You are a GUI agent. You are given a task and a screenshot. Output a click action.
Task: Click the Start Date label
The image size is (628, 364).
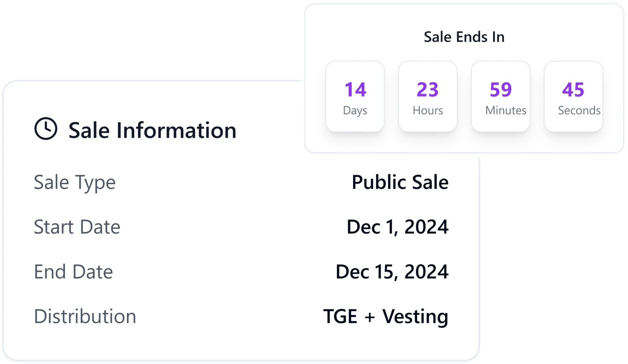point(77,227)
